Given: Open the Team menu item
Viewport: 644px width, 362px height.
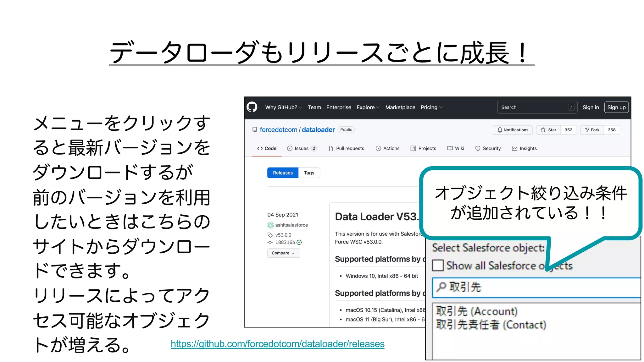Looking at the screenshot, I should coord(314,107).
